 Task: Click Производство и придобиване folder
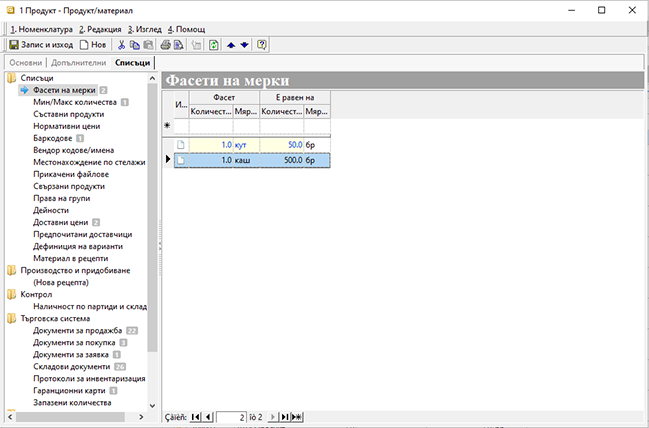point(75,270)
